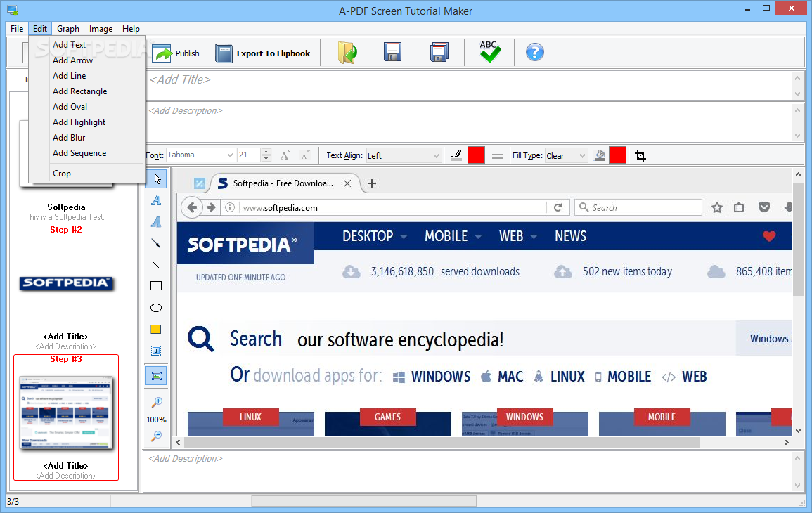Click font size spinner up arrow
This screenshot has width=812, height=513.
click(x=266, y=152)
